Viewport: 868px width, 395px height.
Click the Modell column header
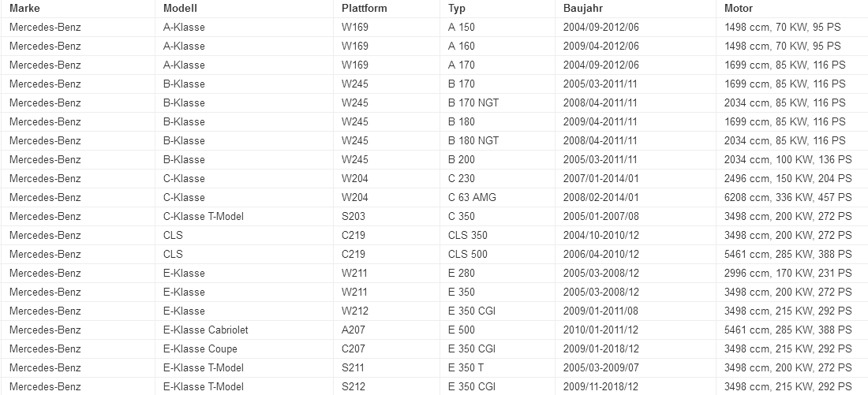[x=180, y=8]
